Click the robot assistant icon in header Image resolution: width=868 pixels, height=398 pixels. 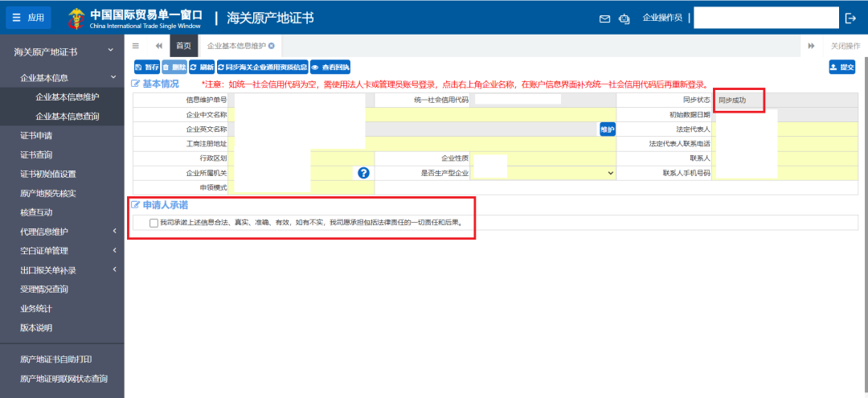(x=624, y=18)
